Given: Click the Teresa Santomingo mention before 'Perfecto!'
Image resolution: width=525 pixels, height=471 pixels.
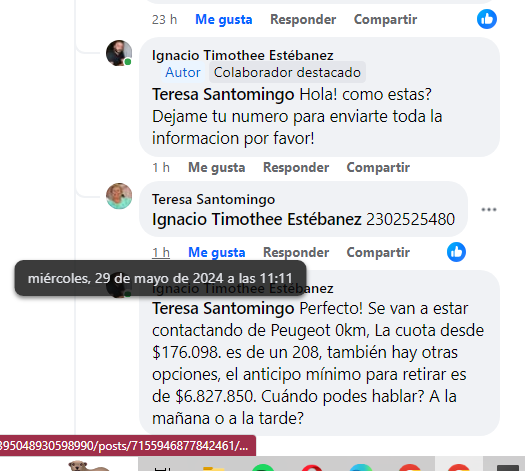Looking at the screenshot, I should point(223,308).
